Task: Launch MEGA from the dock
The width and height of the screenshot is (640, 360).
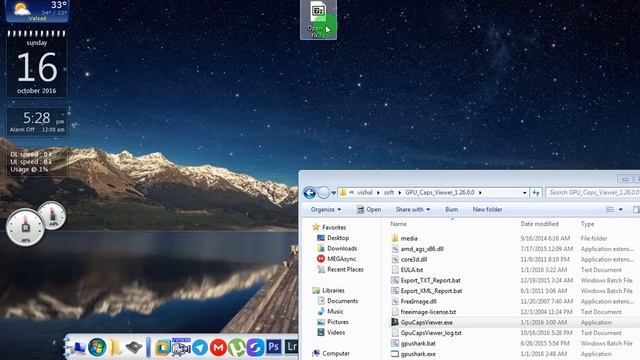Action: [218, 348]
